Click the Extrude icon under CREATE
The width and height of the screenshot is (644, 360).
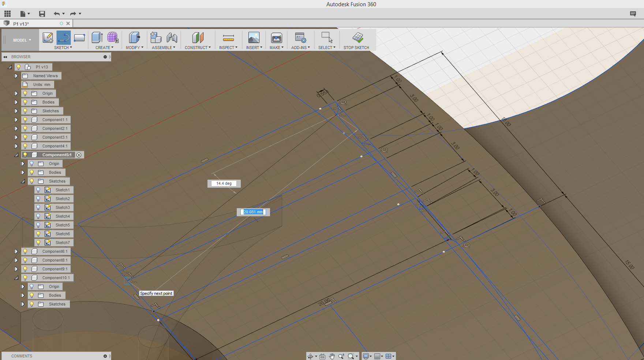(97, 37)
